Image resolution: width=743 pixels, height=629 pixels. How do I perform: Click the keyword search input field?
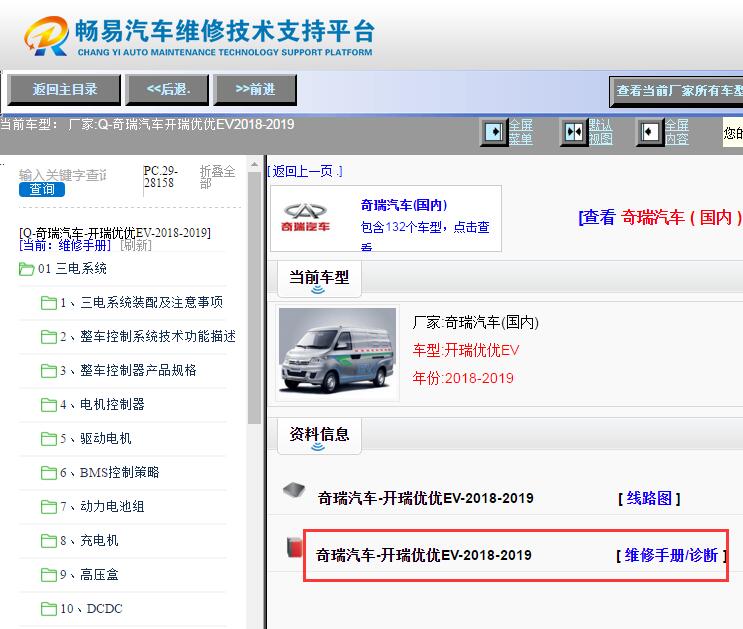tap(63, 175)
